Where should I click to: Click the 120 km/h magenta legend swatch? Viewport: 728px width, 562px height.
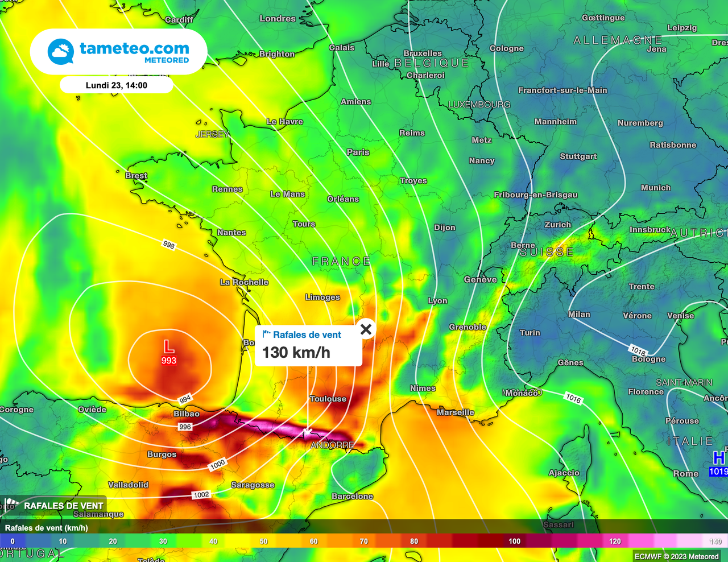click(x=615, y=541)
